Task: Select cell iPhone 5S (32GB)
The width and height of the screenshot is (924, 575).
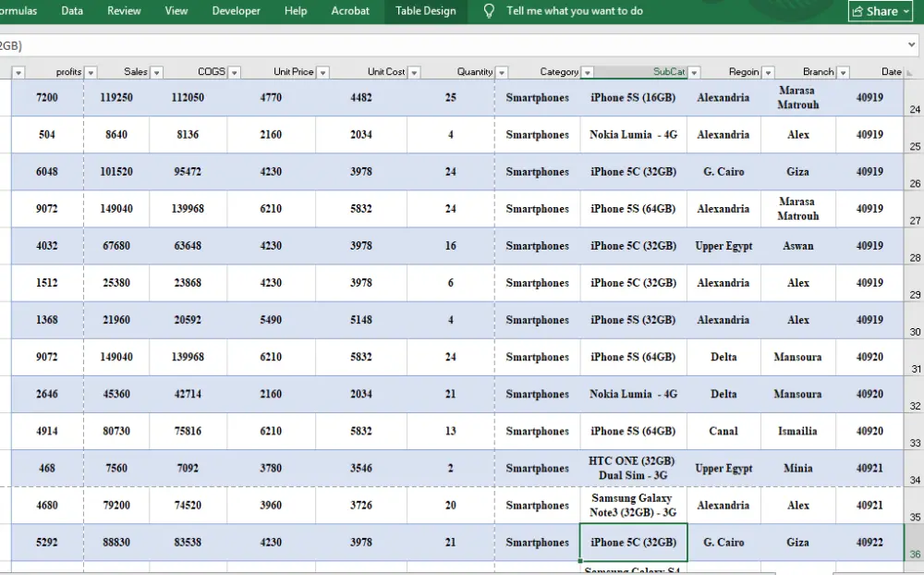Action: point(634,320)
